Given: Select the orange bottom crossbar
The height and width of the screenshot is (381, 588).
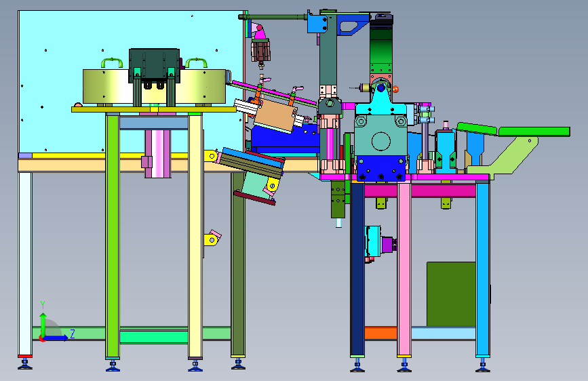Looking at the screenshot, I should click(380, 334).
